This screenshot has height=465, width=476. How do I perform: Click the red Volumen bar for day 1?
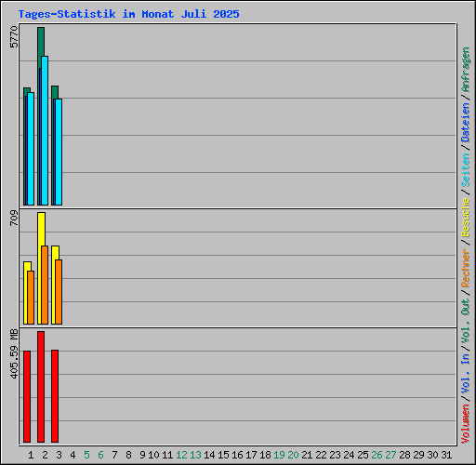click(27, 396)
